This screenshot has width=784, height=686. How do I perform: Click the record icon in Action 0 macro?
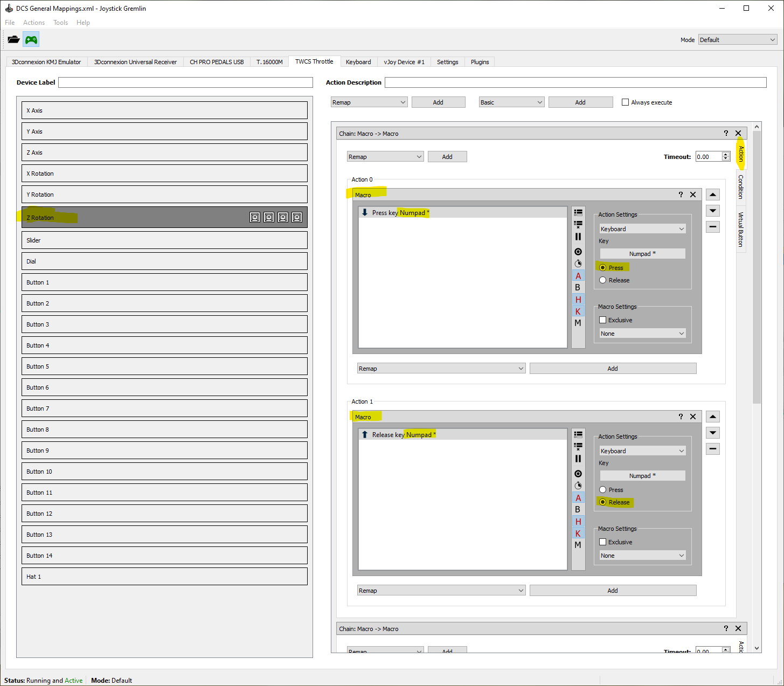click(578, 252)
